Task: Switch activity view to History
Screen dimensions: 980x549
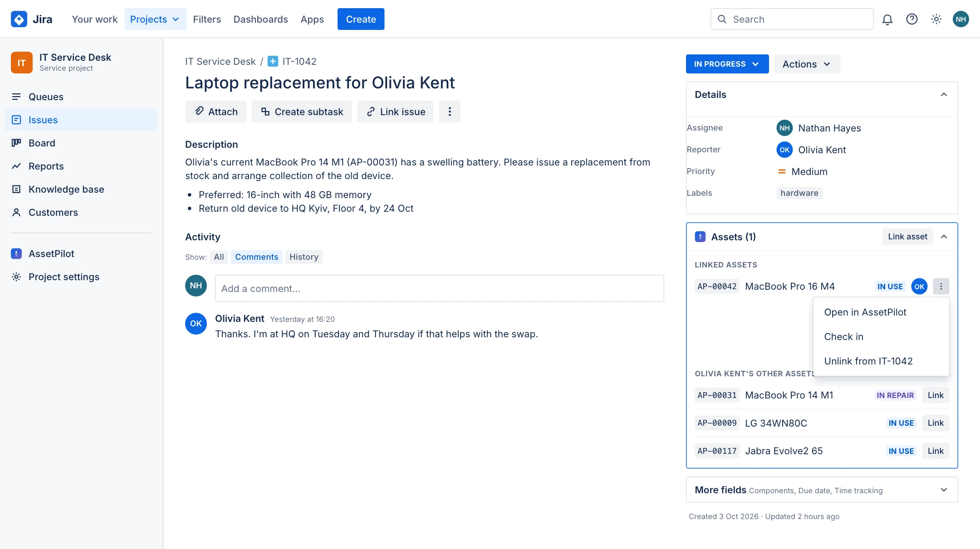Action: tap(304, 257)
